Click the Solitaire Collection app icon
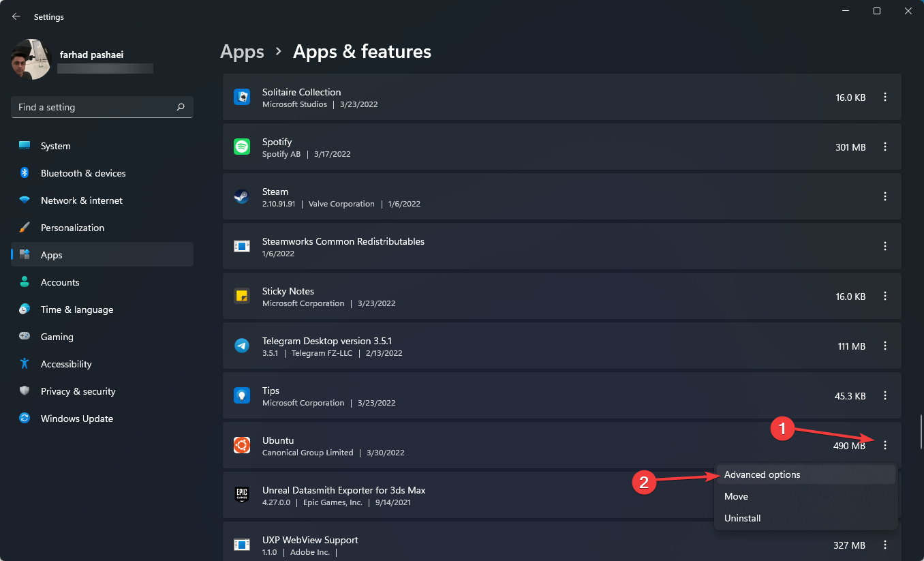924x561 pixels. (x=242, y=97)
